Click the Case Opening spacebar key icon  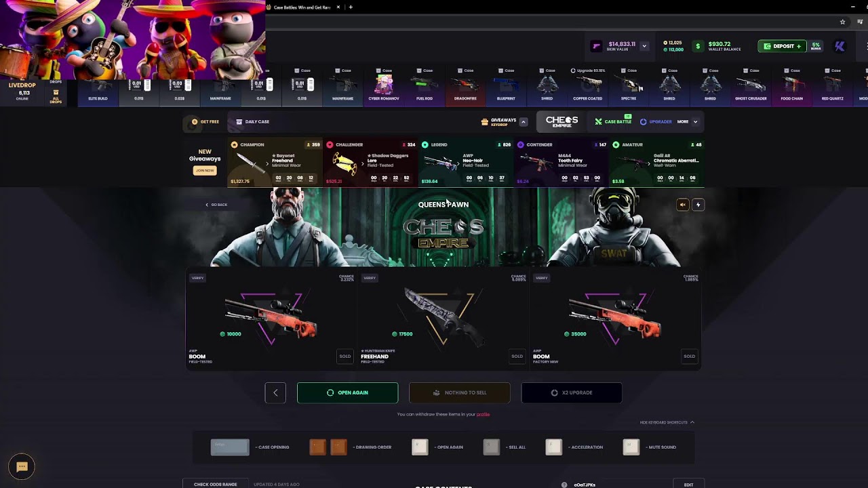click(230, 447)
